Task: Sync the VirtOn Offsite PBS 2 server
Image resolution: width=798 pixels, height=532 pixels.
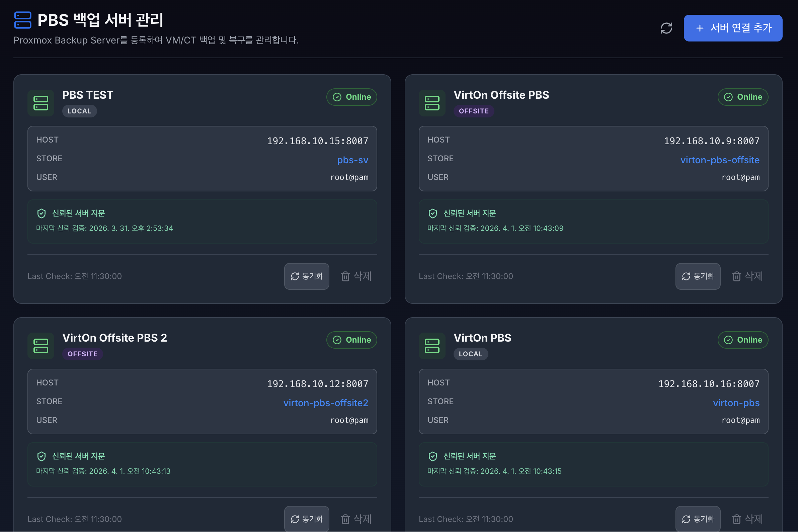Action: coord(307,519)
